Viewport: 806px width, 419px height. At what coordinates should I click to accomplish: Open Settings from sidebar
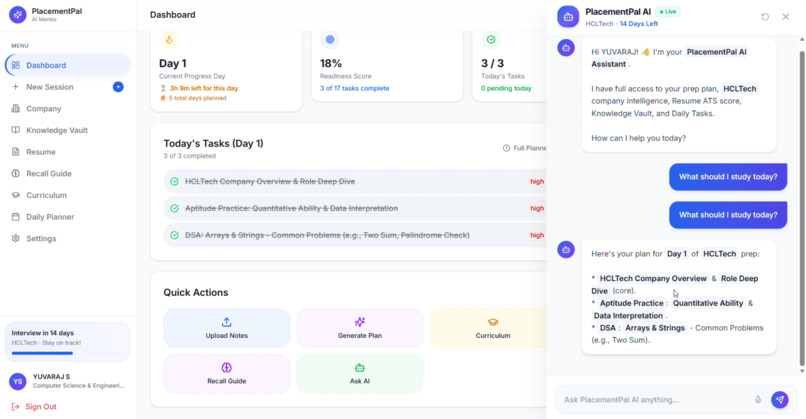[67, 239]
